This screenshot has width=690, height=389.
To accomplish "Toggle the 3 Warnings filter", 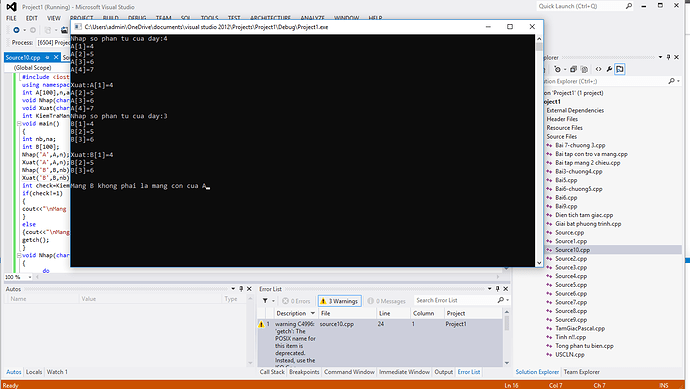I will [339, 301].
